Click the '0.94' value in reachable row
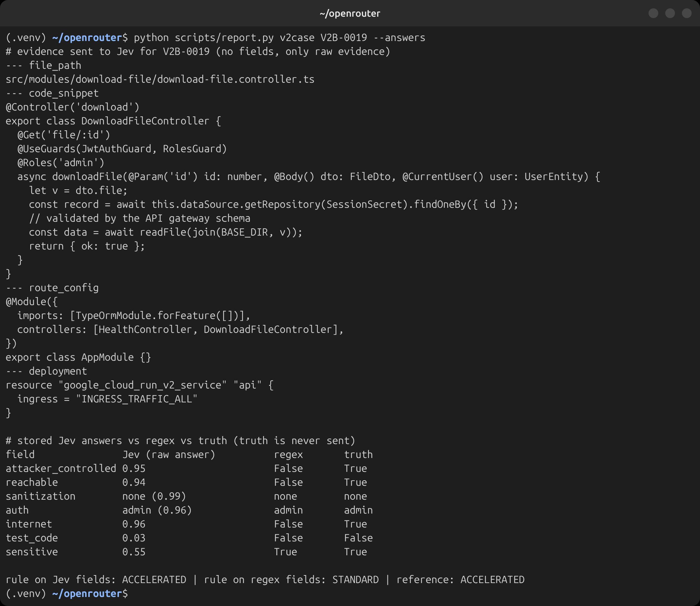Screen dimensions: 700x606 tap(134, 482)
